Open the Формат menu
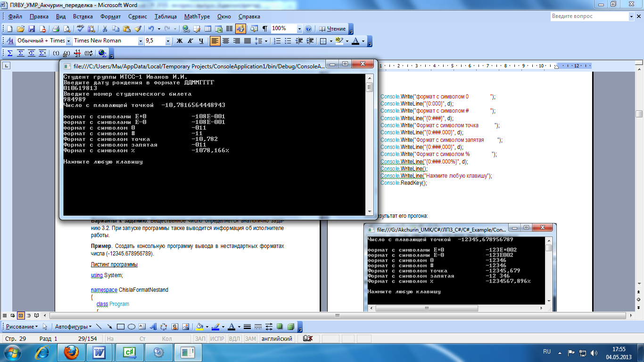This screenshot has height=362, width=644. (111, 16)
